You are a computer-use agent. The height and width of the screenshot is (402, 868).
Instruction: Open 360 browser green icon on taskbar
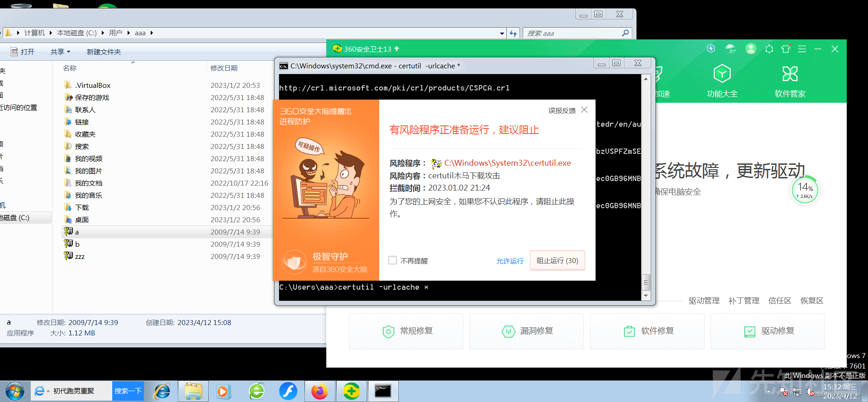(x=257, y=391)
